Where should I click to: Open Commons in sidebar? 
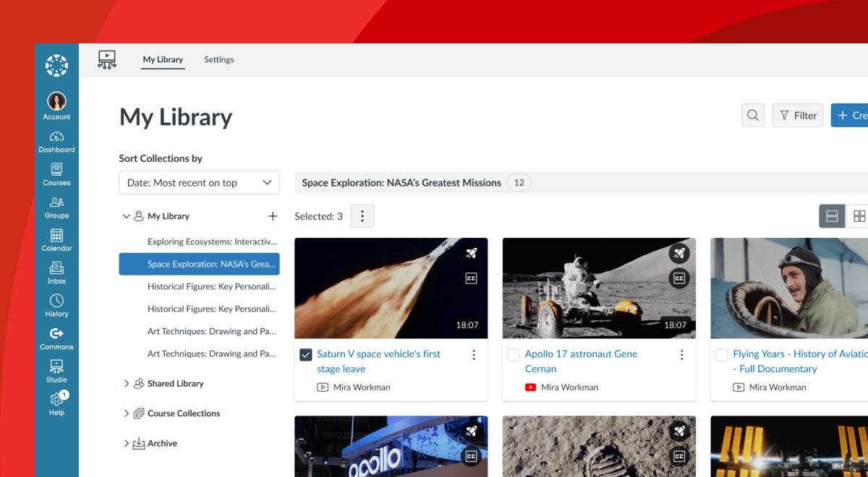coord(56,339)
